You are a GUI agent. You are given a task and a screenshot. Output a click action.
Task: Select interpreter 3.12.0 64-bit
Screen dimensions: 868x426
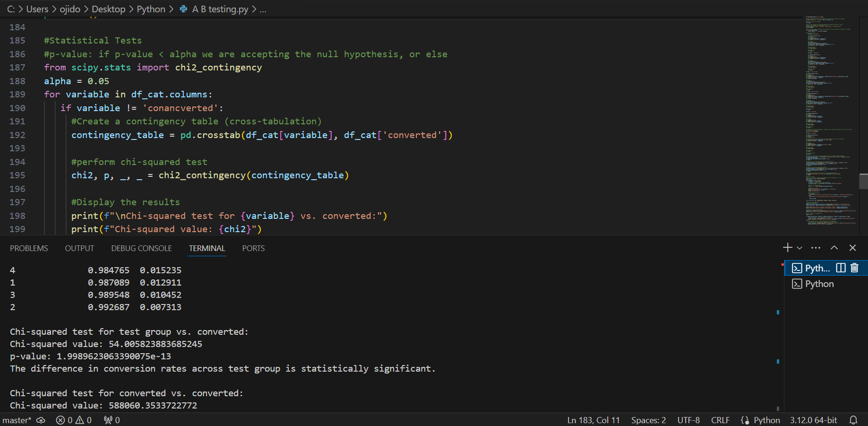813,420
